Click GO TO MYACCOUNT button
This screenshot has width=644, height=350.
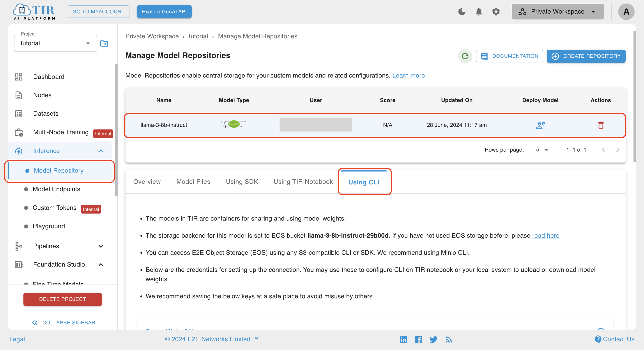(99, 12)
